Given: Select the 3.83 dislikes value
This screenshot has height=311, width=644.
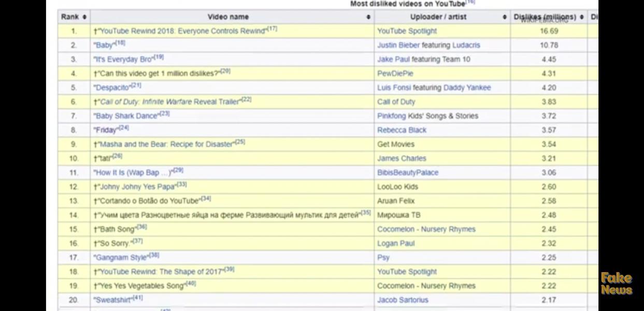Looking at the screenshot, I should point(549,102).
